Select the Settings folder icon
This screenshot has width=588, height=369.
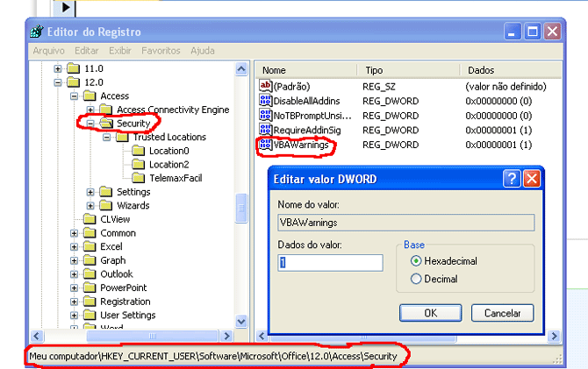click(x=106, y=192)
